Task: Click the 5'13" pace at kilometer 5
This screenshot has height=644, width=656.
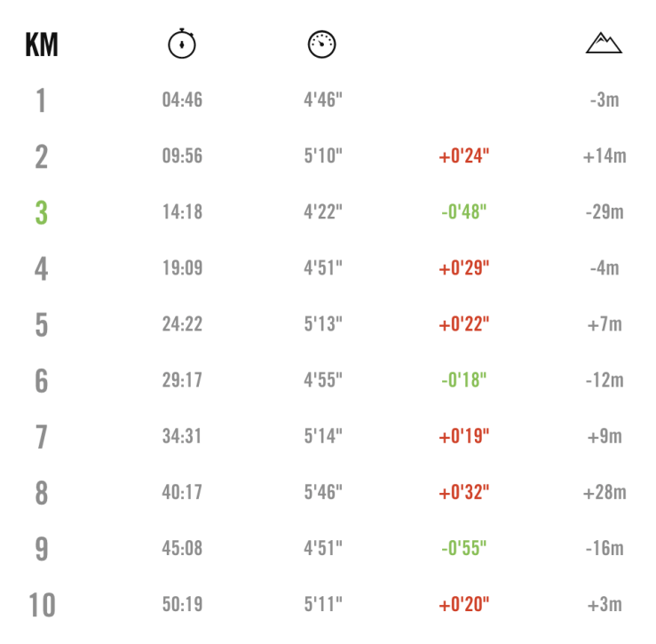Action: [323, 324]
